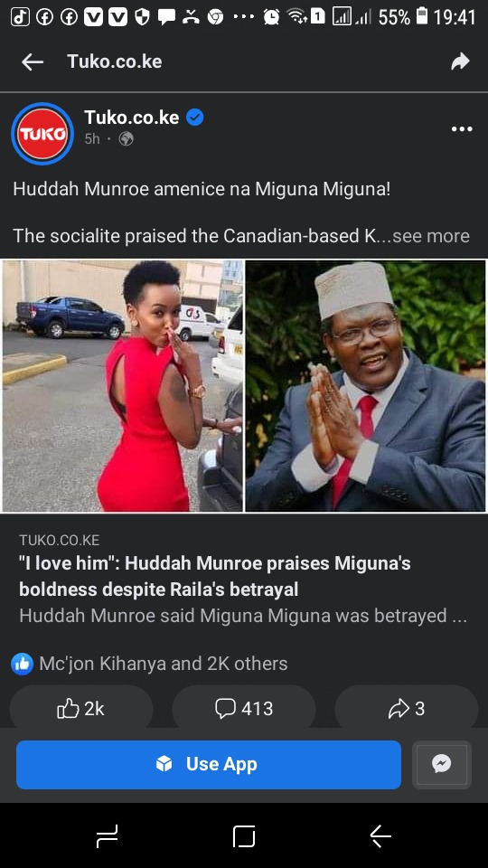Tap the Android home navigation button
The width and height of the screenshot is (488, 868).
(x=244, y=835)
